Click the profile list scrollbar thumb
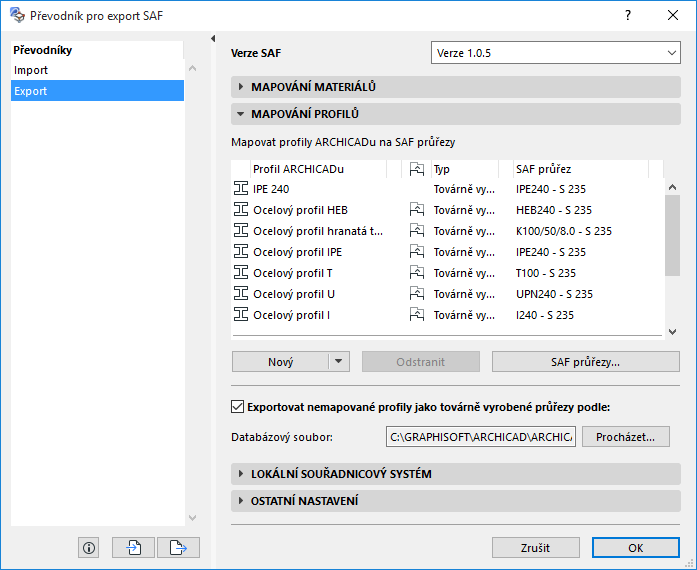 [x=673, y=235]
